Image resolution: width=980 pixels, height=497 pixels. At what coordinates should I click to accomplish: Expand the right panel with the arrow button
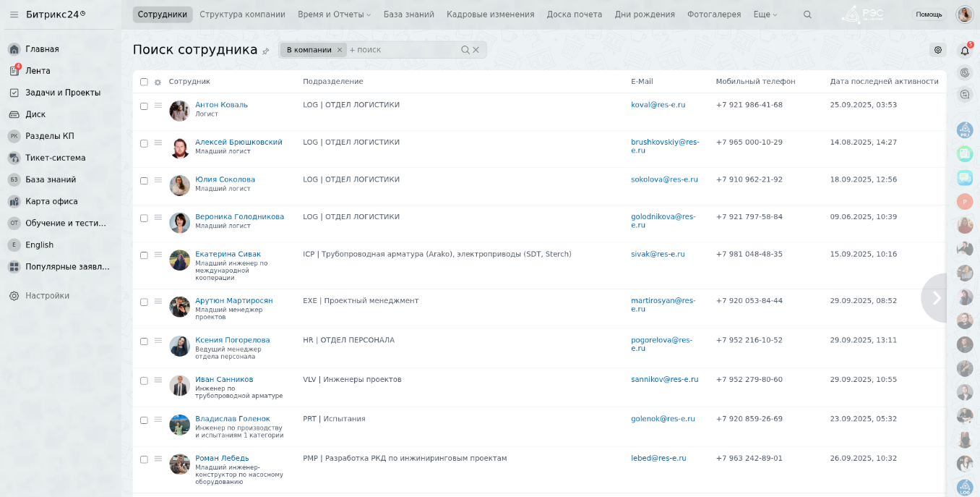[x=936, y=298]
